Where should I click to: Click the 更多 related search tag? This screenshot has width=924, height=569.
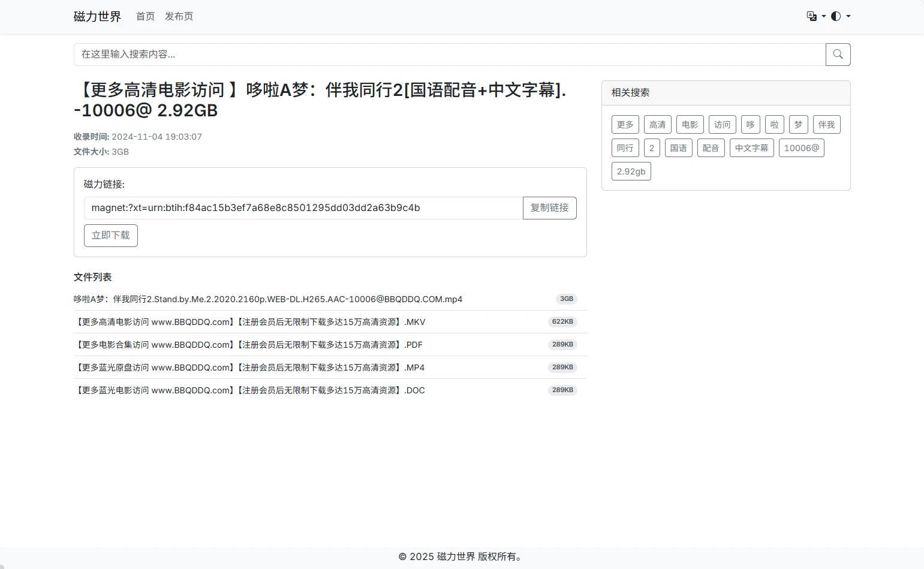[x=625, y=125]
